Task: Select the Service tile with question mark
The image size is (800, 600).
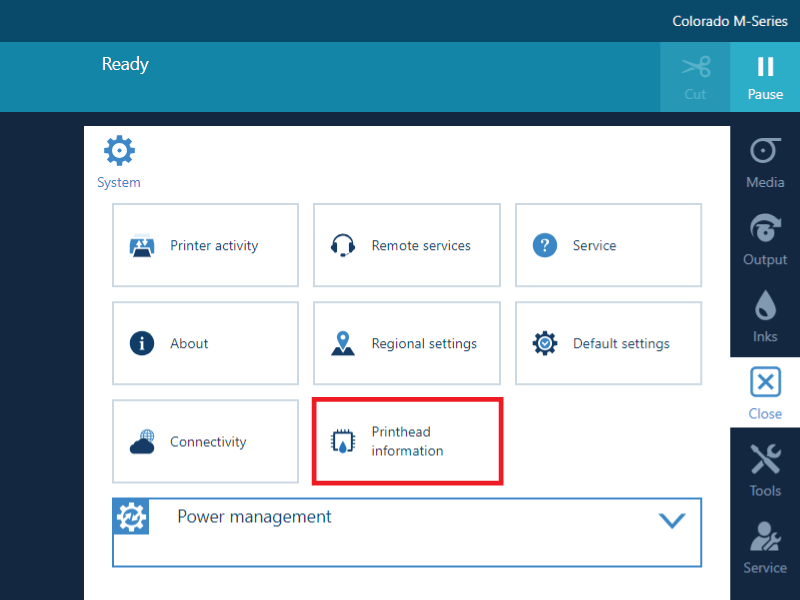Action: (608, 245)
